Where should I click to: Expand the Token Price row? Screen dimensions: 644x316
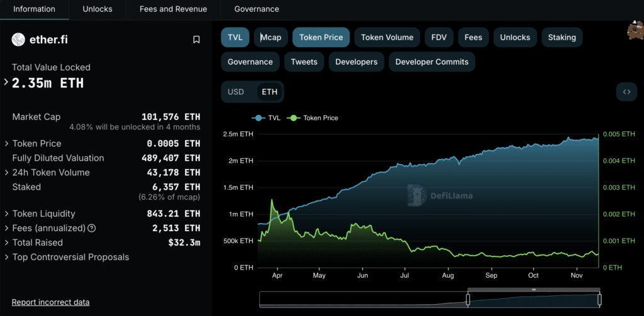point(6,144)
